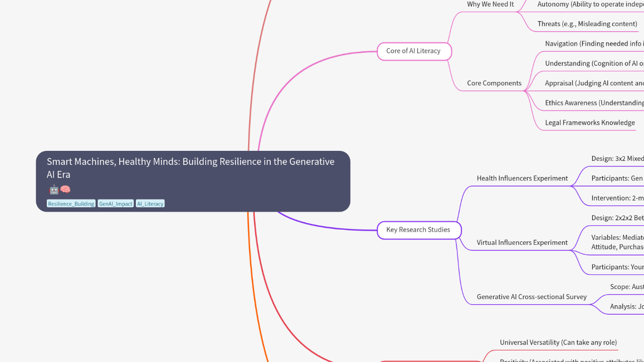Click the robot emoji in the root node
Screen dimensions: 644x362
[53, 190]
